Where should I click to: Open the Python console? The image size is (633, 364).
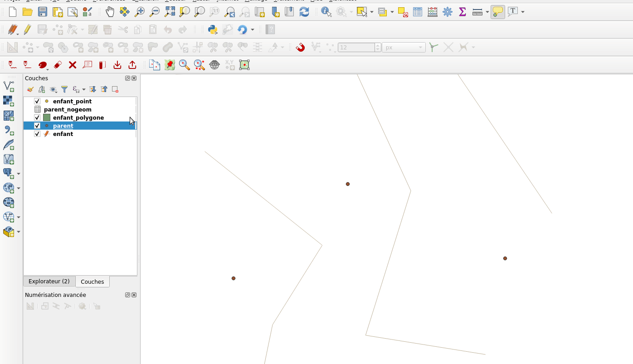coord(213,30)
